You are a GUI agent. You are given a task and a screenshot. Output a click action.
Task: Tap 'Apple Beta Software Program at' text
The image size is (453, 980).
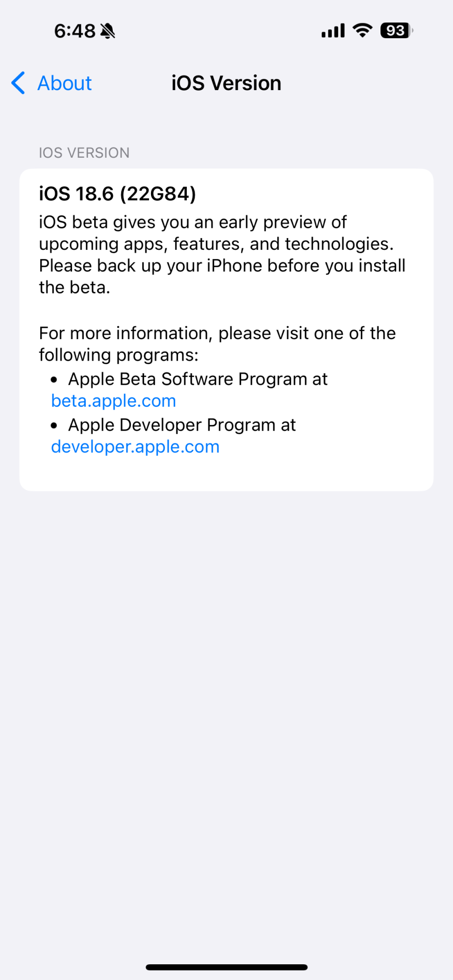198,379
